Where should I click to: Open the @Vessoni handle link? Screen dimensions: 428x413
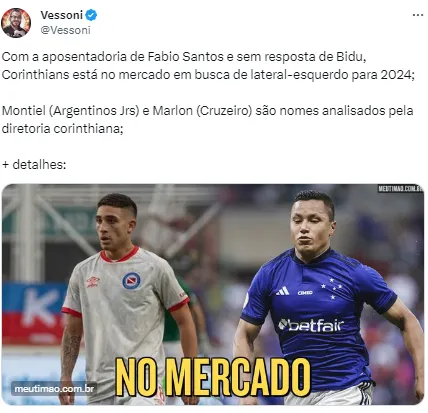click(x=65, y=30)
